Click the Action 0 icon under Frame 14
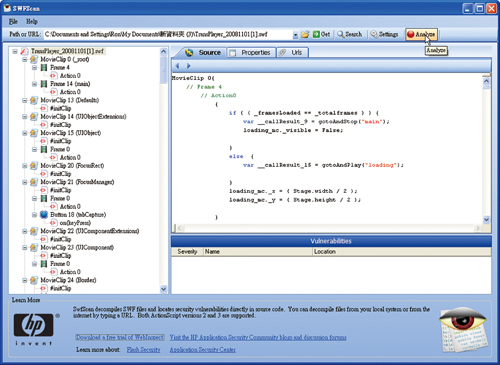The width and height of the screenshot is (500, 365). pyautogui.click(x=53, y=92)
